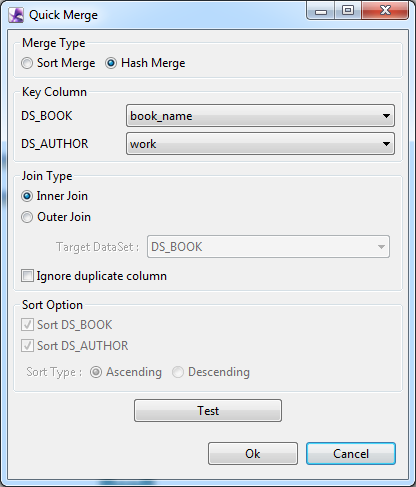
Task: Confirm the merge with Ok button
Action: click(x=253, y=454)
